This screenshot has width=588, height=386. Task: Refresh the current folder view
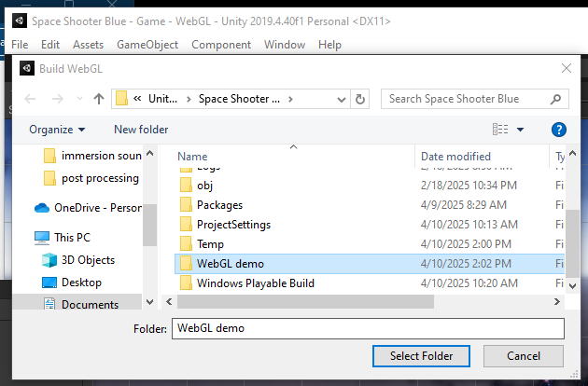(x=360, y=100)
